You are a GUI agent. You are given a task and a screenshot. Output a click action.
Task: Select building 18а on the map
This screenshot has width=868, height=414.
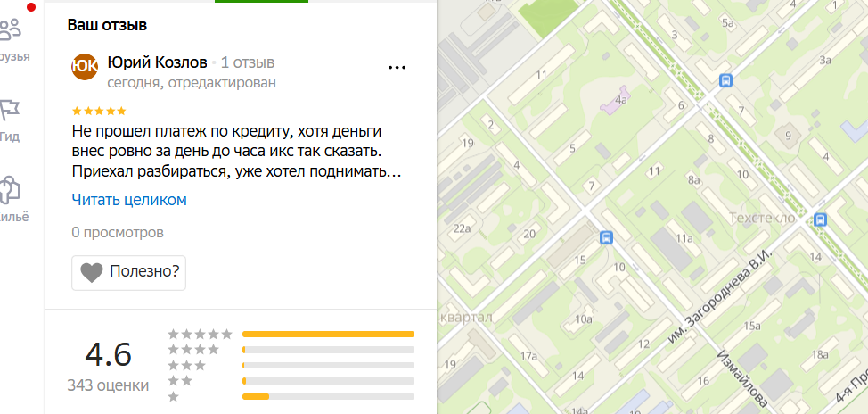(819, 355)
